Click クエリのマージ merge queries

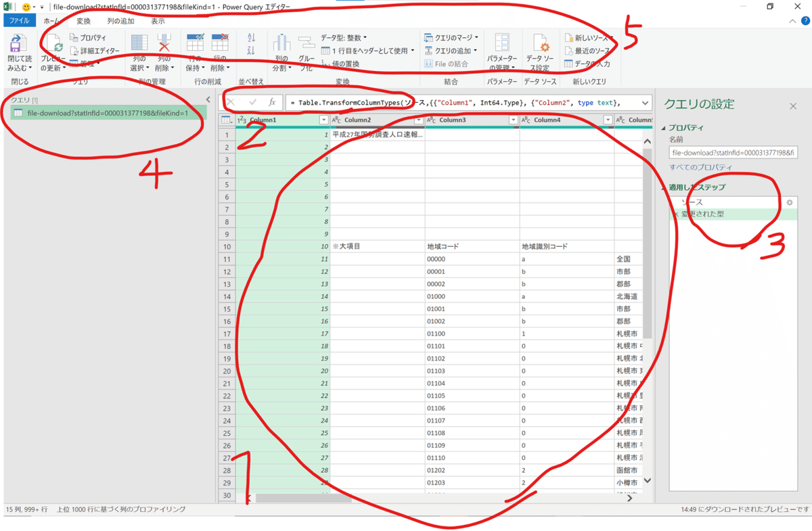click(451, 38)
